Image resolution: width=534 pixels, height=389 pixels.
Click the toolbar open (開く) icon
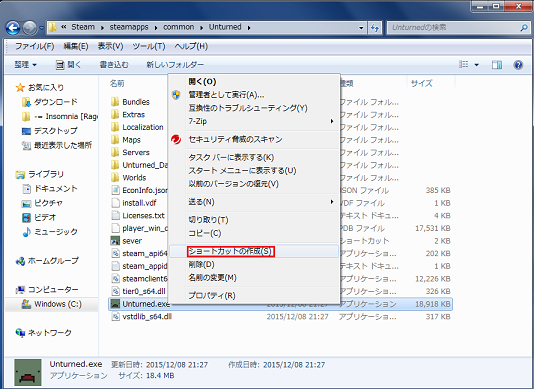tap(60, 65)
